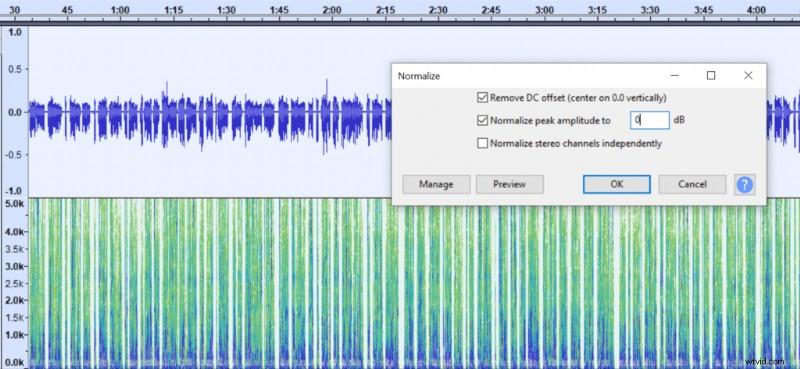
Task: Cancel the Normalize dialog
Action: tap(692, 184)
